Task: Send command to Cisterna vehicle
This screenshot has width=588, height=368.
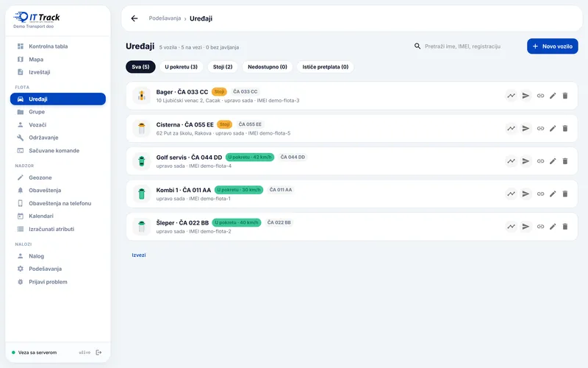Action: tap(526, 128)
